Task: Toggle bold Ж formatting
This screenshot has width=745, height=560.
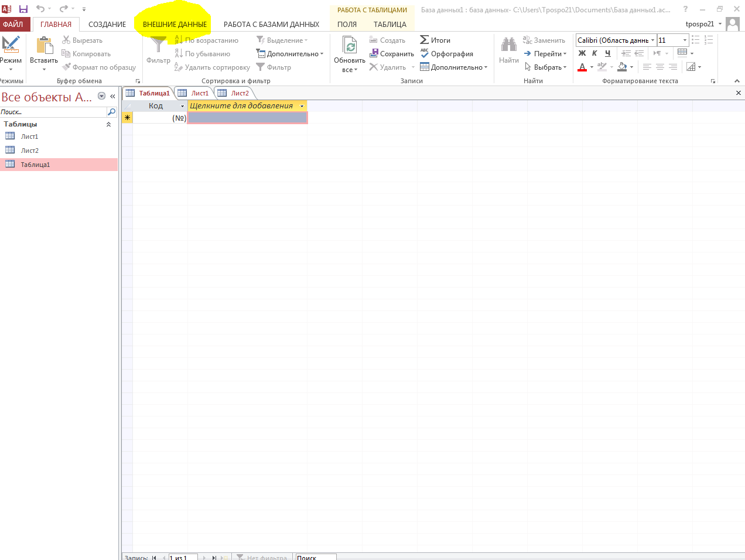Action: tap(582, 53)
